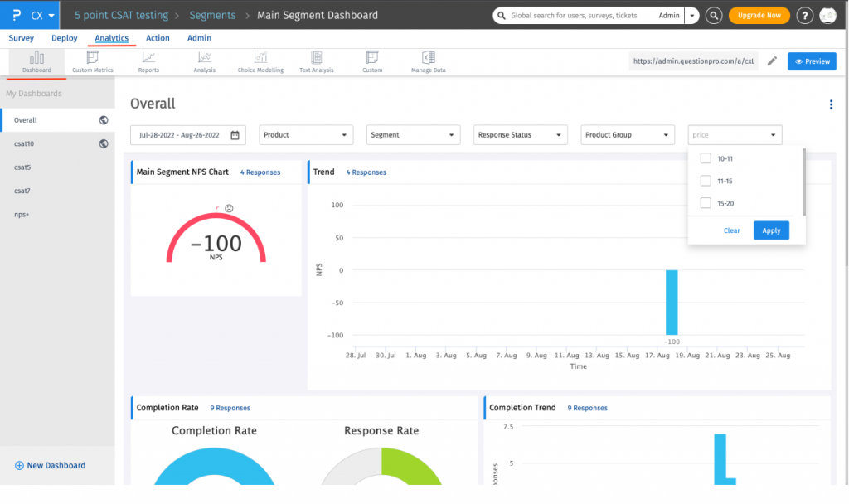Image resolution: width=849 pixels, height=504 pixels.
Task: Clear the price filter selection
Action: pyautogui.click(x=731, y=230)
